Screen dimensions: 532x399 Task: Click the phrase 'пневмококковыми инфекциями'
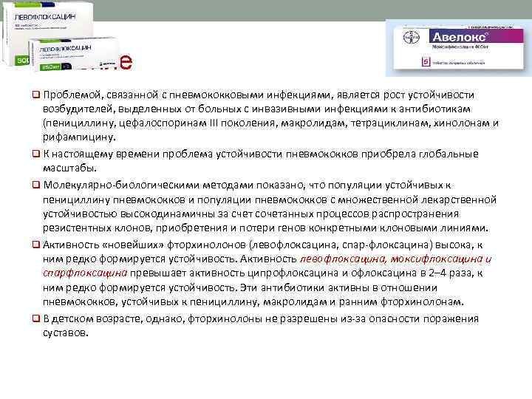coord(250,95)
